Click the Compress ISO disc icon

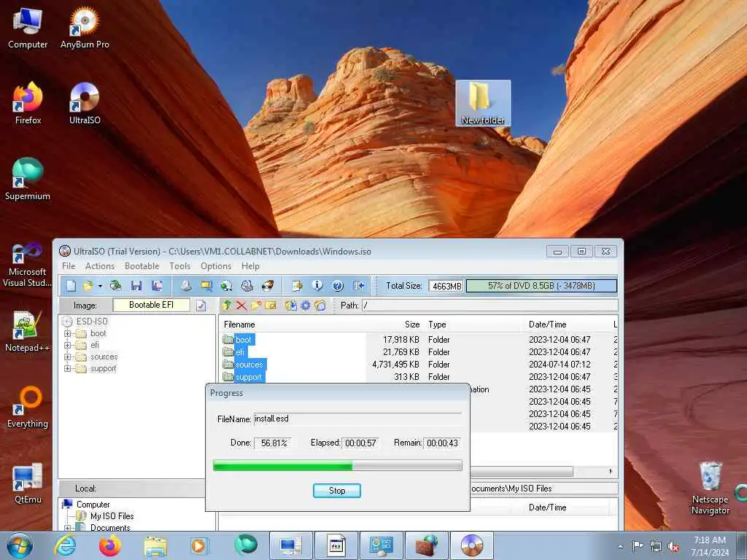click(x=227, y=286)
